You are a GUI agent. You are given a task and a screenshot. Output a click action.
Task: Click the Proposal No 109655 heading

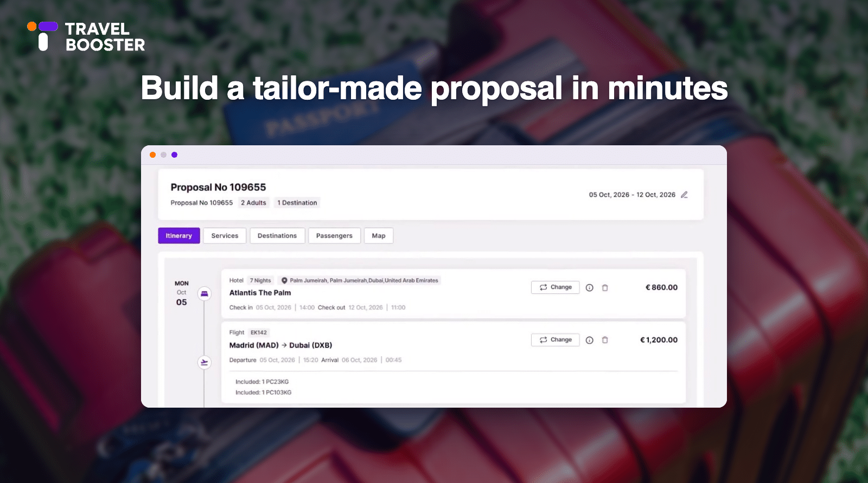point(218,187)
